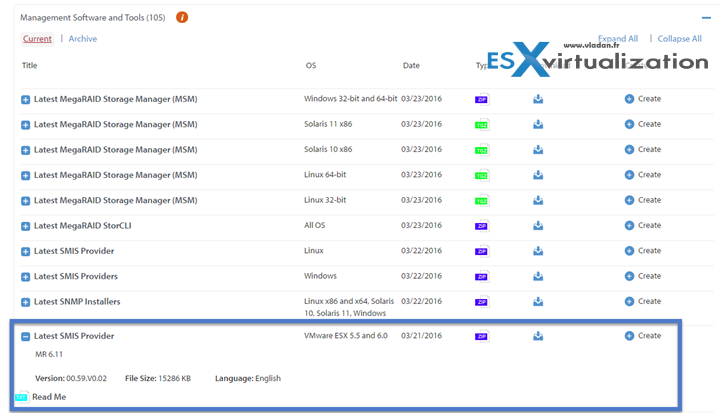Download MSM for Windows 32-bit and 64-bit
Image resolution: width=720 pixels, height=413 pixels.
pos(538,99)
